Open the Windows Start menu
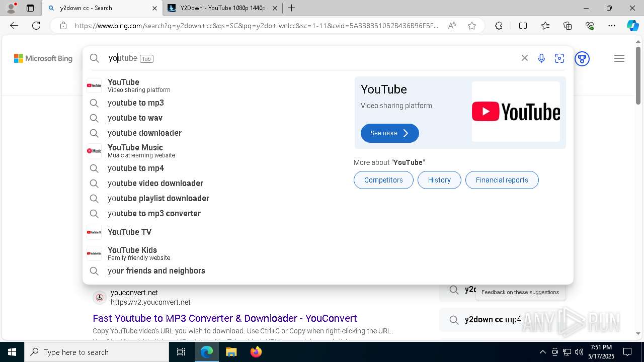The image size is (644, 362). (x=12, y=352)
